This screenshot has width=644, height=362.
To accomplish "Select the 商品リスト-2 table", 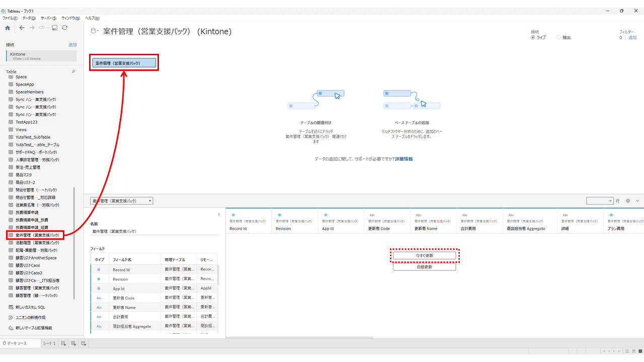I will coord(25,183).
